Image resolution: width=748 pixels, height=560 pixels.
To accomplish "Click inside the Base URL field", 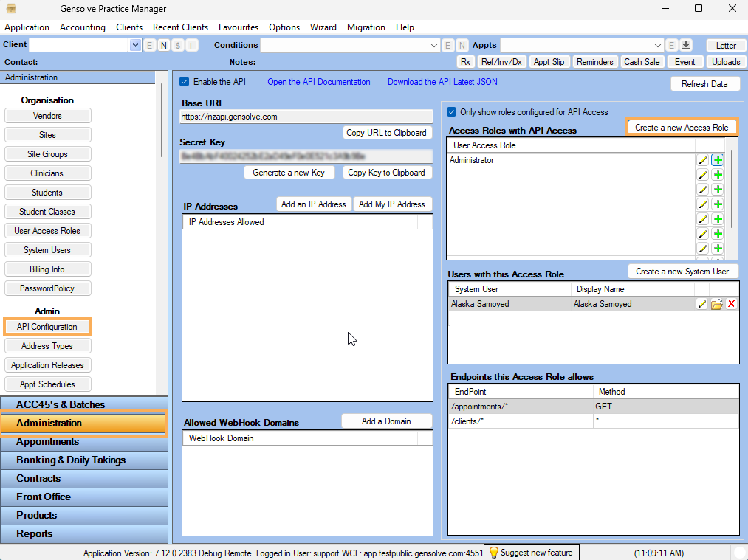I will [306, 116].
